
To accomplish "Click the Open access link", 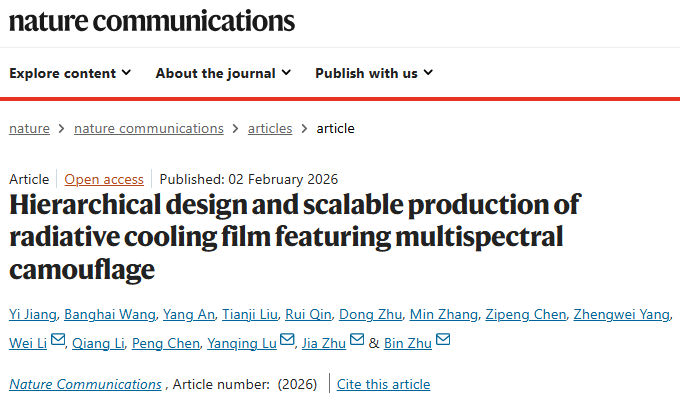I will pyautogui.click(x=104, y=179).
